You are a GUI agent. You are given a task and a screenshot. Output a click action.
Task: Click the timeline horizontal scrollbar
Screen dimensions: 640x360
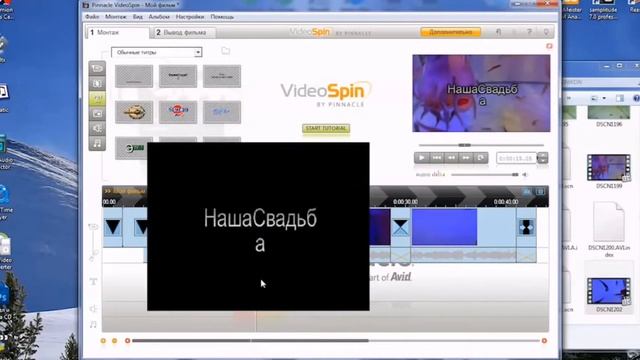[x=250, y=340]
